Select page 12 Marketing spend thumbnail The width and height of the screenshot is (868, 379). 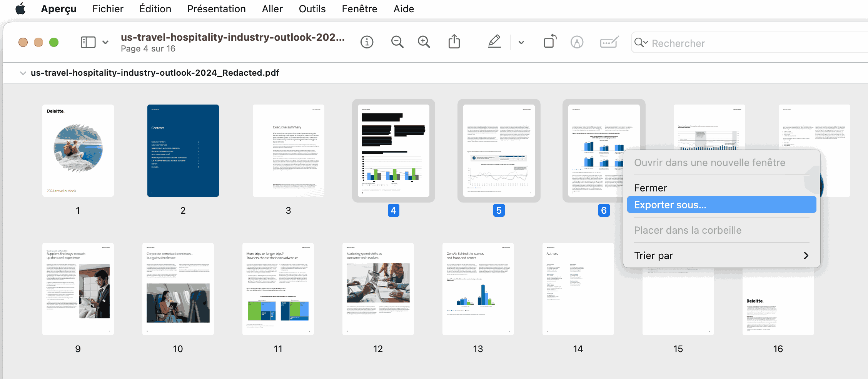tap(378, 289)
